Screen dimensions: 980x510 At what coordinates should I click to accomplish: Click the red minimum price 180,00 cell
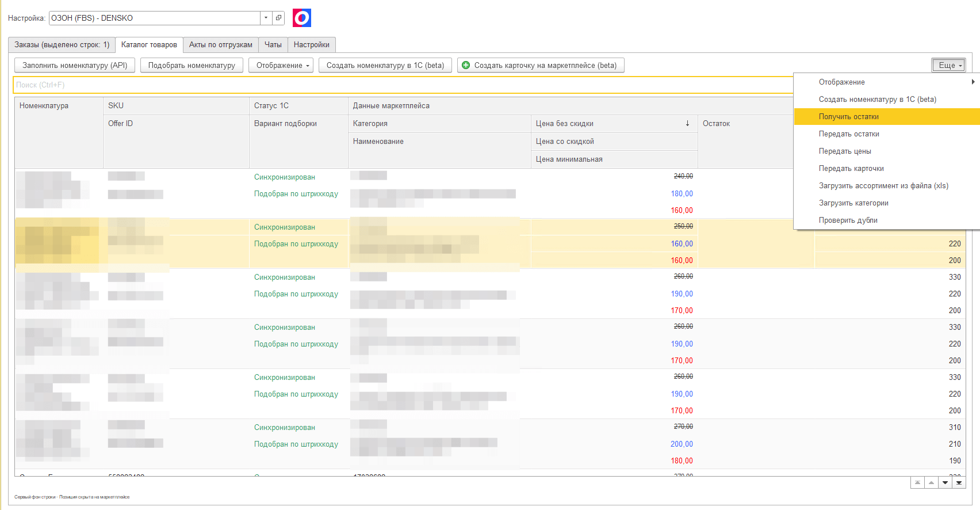pos(682,460)
